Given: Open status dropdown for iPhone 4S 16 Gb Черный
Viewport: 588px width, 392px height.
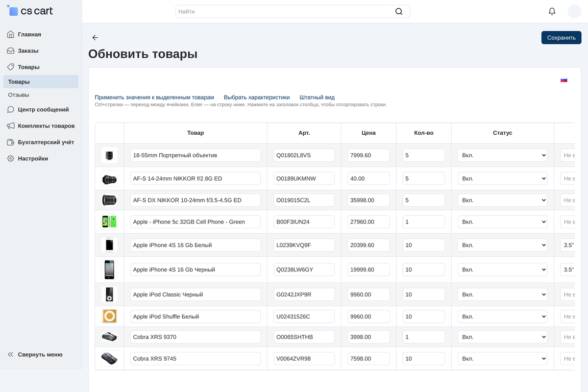Looking at the screenshot, I should click(x=503, y=269).
